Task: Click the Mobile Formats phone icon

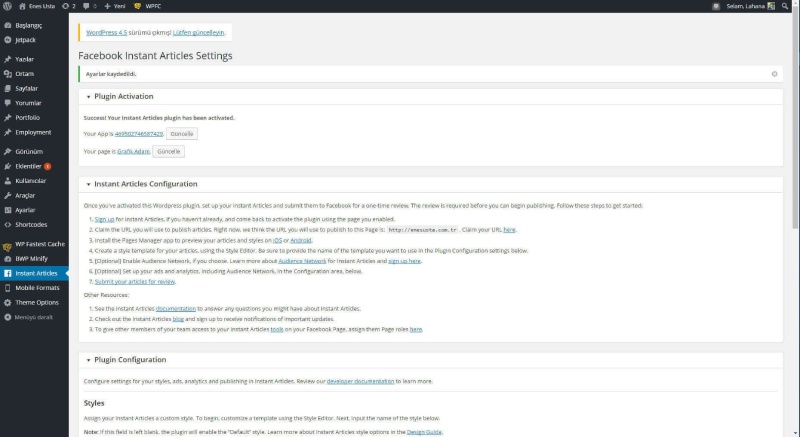Action: click(x=8, y=288)
